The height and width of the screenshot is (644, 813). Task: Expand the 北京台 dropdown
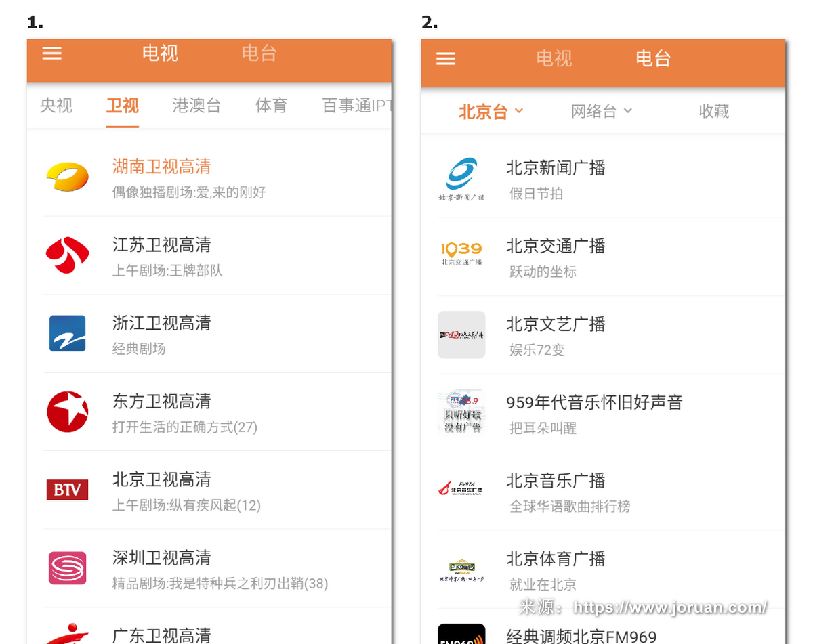491,111
